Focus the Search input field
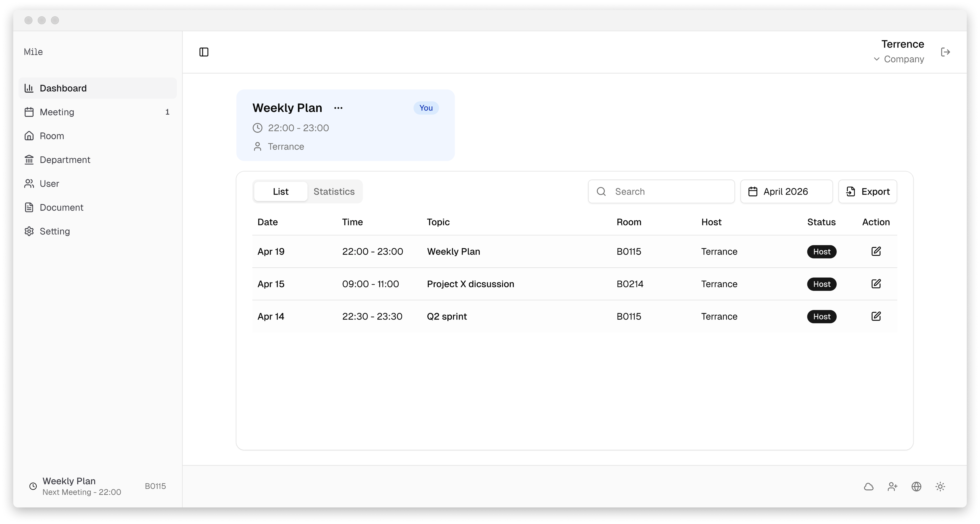The width and height of the screenshot is (980, 524). pyautogui.click(x=661, y=191)
